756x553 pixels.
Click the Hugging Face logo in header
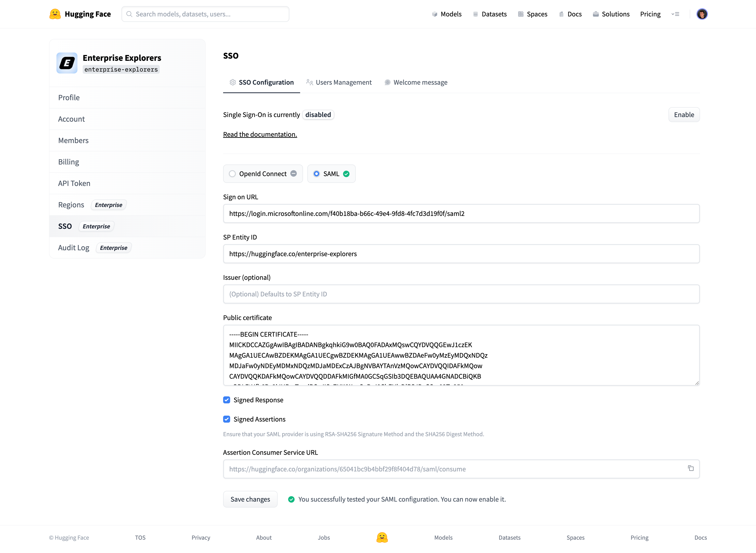[55, 14]
